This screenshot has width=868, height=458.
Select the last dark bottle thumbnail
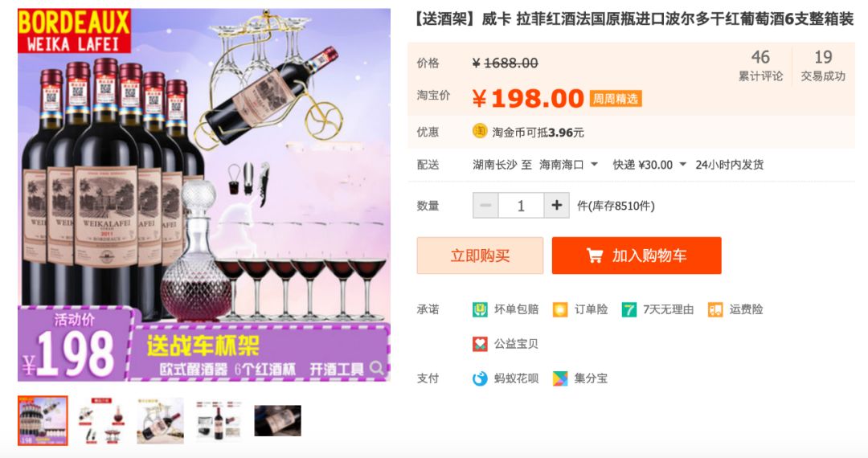click(x=278, y=421)
